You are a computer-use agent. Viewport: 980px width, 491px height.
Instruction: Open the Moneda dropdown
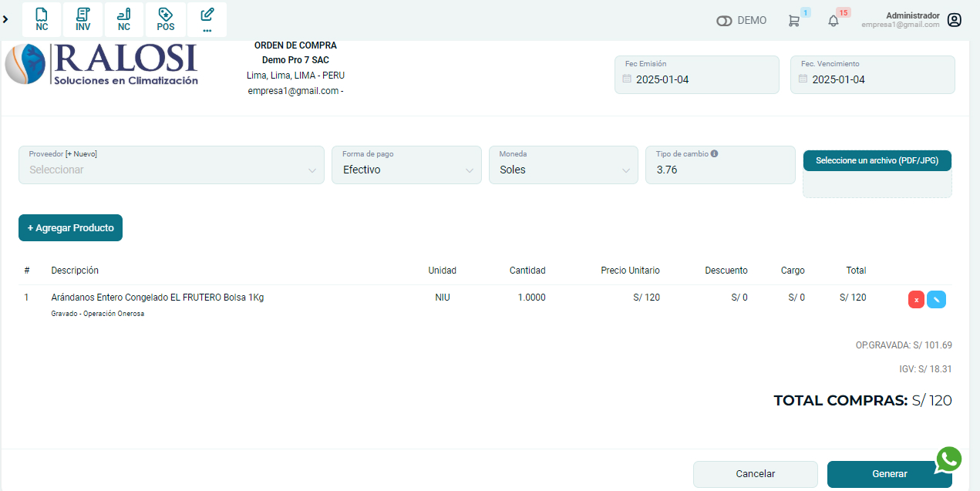(563, 170)
